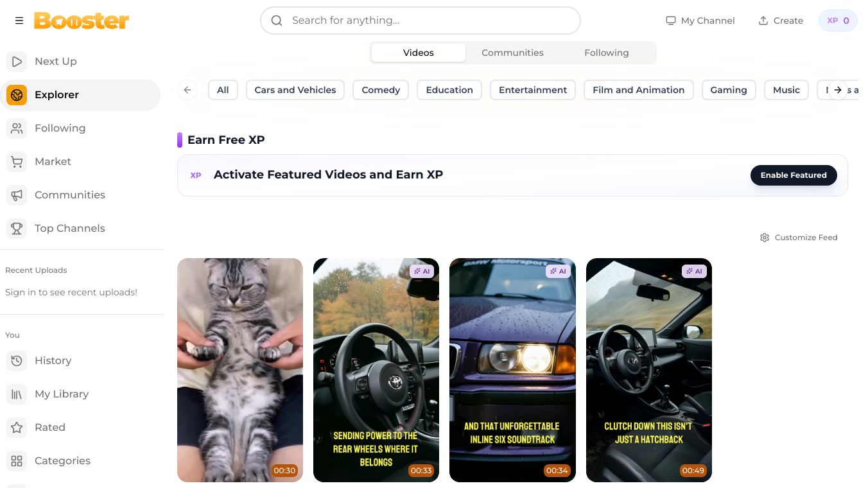Viewport: 868px width, 488px height.
Task: Click the Categories grid icon
Action: coord(17,461)
